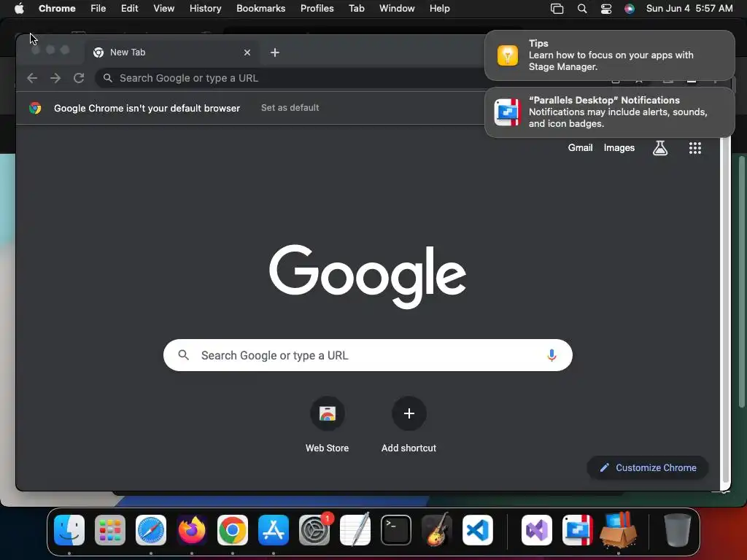Open the Help menu
This screenshot has height=560, width=747.
coord(439,9)
